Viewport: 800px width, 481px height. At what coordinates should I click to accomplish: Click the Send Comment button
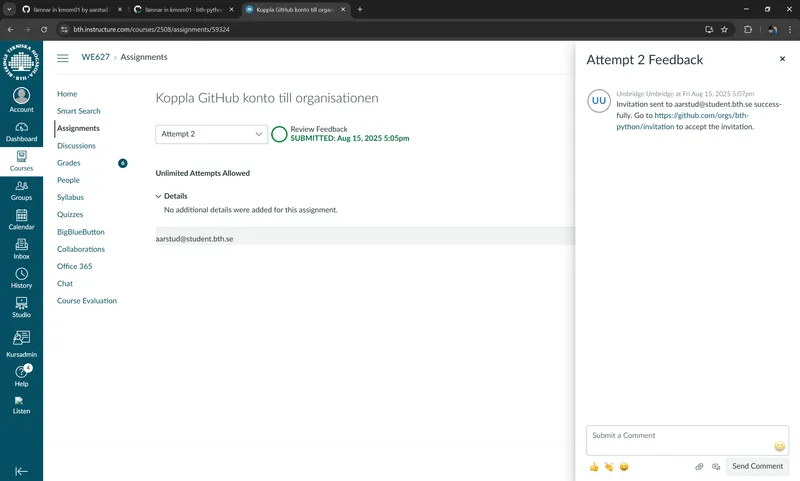pyautogui.click(x=757, y=467)
